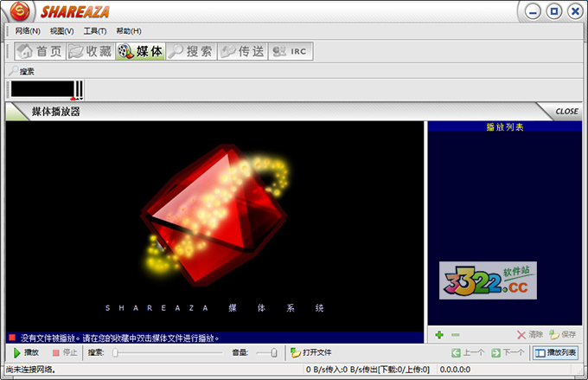Click the 搜索 magnifier toolbar item
This screenshot has height=380, width=588.
pos(22,71)
